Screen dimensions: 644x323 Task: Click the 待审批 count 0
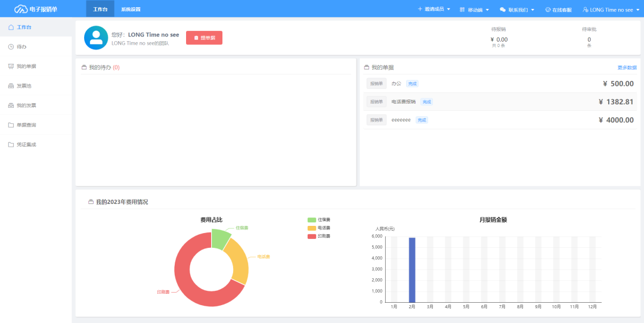[589, 40]
